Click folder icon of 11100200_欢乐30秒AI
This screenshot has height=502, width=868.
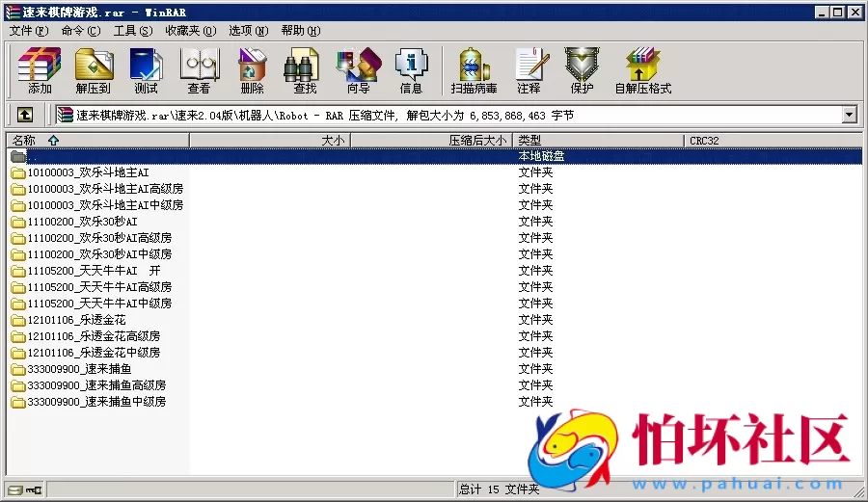point(18,222)
